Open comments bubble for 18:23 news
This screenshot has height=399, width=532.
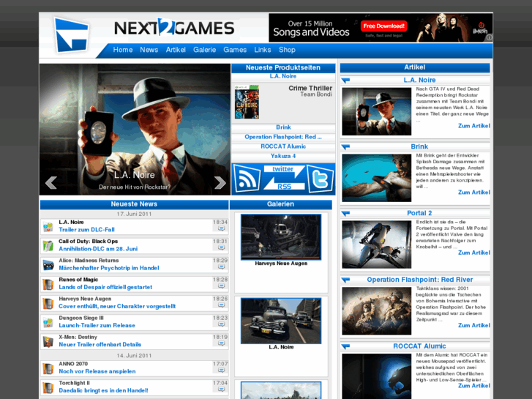[221, 324]
